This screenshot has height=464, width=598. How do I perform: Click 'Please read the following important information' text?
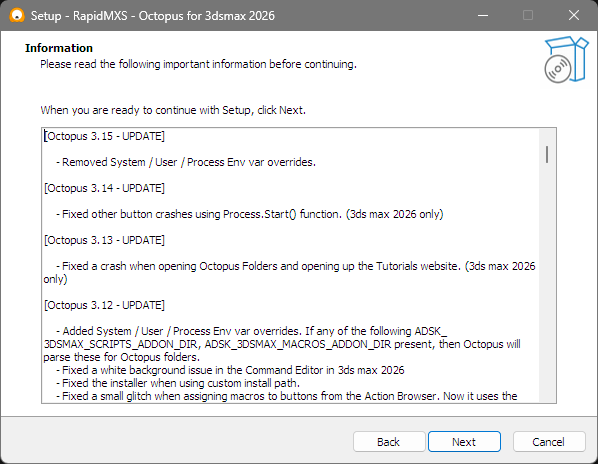click(x=199, y=64)
